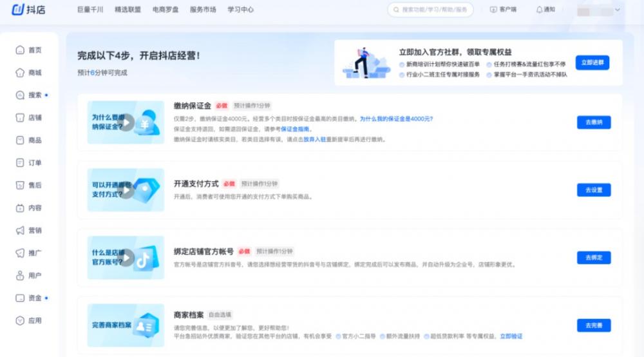The image size is (644, 357).
Task: Select the 店铺 store icon
Action: [20, 118]
